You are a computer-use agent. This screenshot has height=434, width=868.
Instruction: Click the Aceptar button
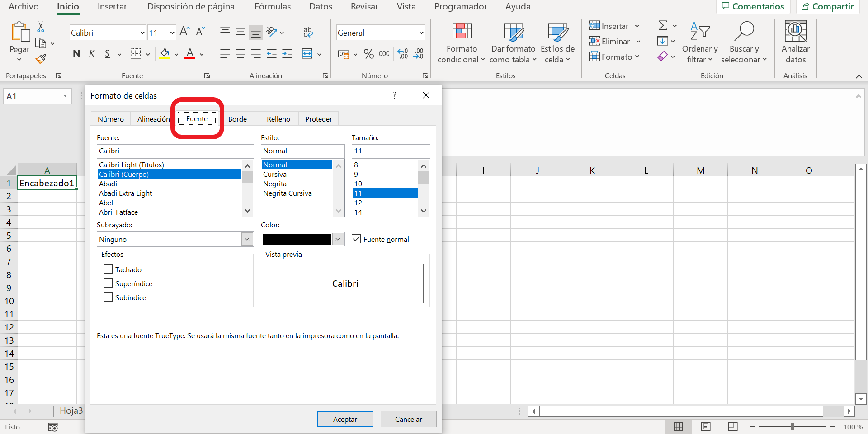[345, 419]
